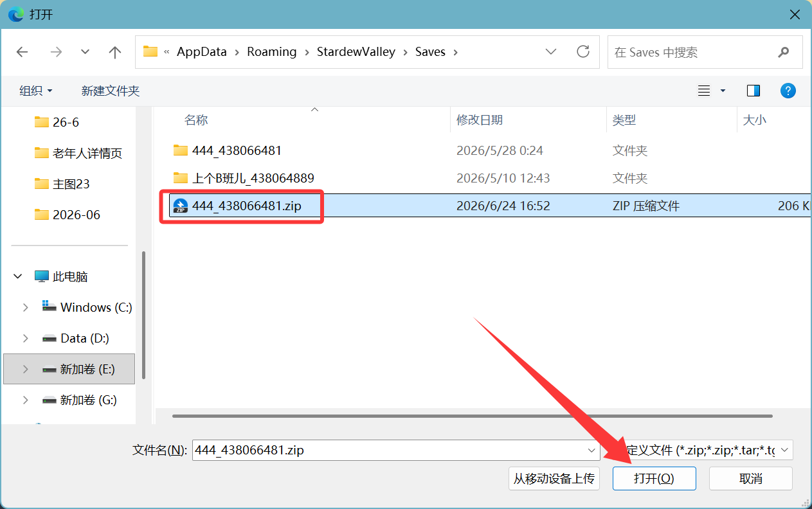This screenshot has width=812, height=509.
Task: Expand the Windows (C:) drive
Action: [x=26, y=307]
